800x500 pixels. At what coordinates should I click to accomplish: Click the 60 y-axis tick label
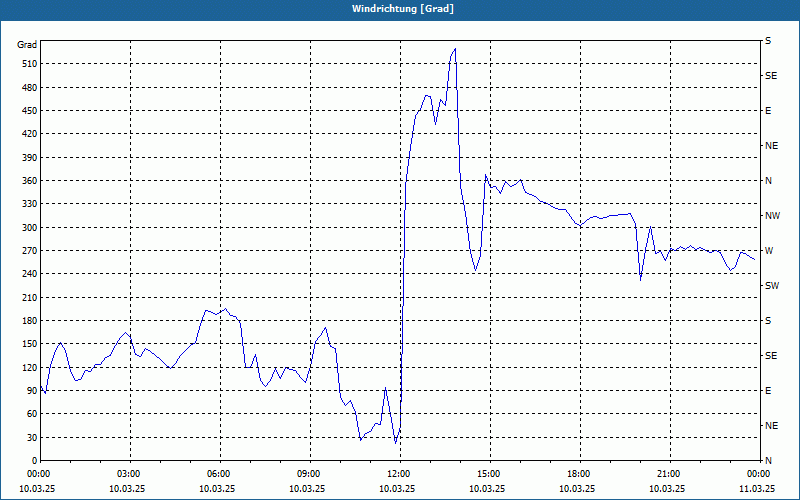pos(33,414)
